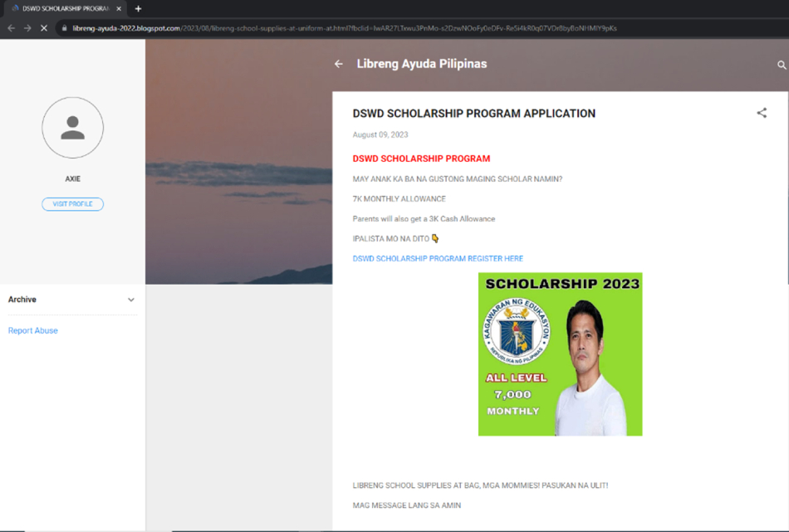Expand the Archive section chevron
The image size is (789, 532).
pos(131,300)
